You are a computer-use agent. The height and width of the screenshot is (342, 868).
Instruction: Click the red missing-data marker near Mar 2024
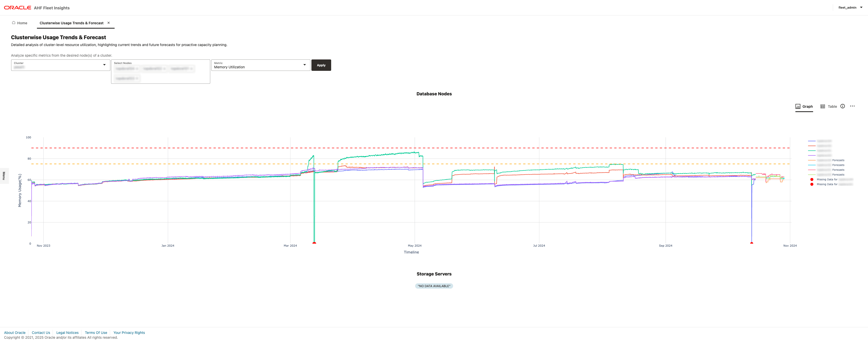click(314, 243)
